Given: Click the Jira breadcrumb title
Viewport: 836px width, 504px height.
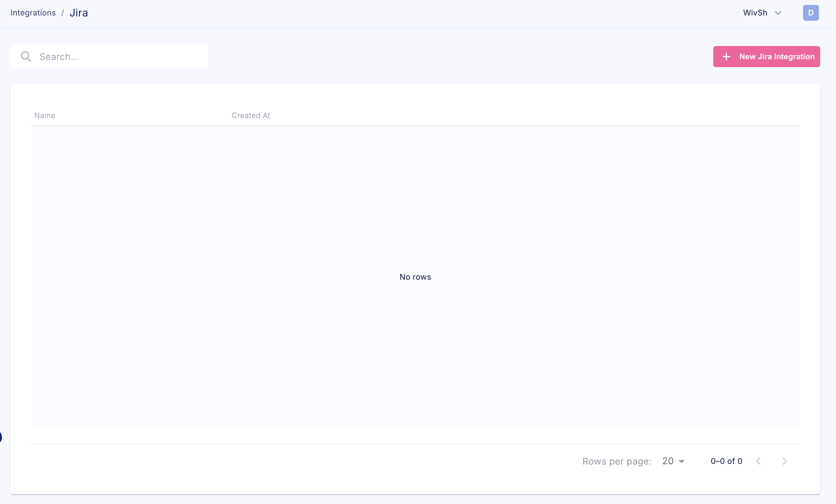Looking at the screenshot, I should 79,13.
